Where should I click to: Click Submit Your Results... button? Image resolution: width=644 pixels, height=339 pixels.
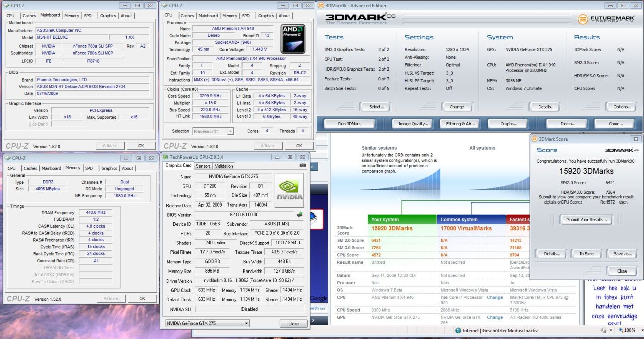click(x=586, y=219)
